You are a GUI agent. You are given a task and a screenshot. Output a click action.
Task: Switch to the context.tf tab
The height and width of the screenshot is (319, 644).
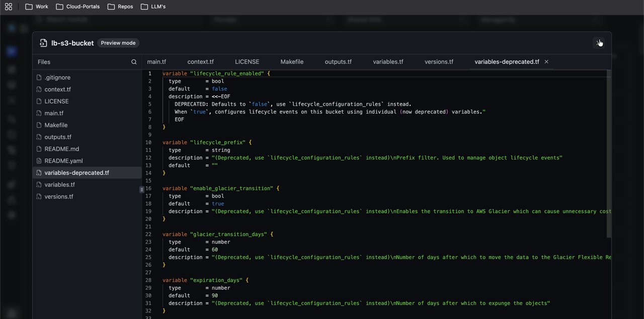point(200,62)
